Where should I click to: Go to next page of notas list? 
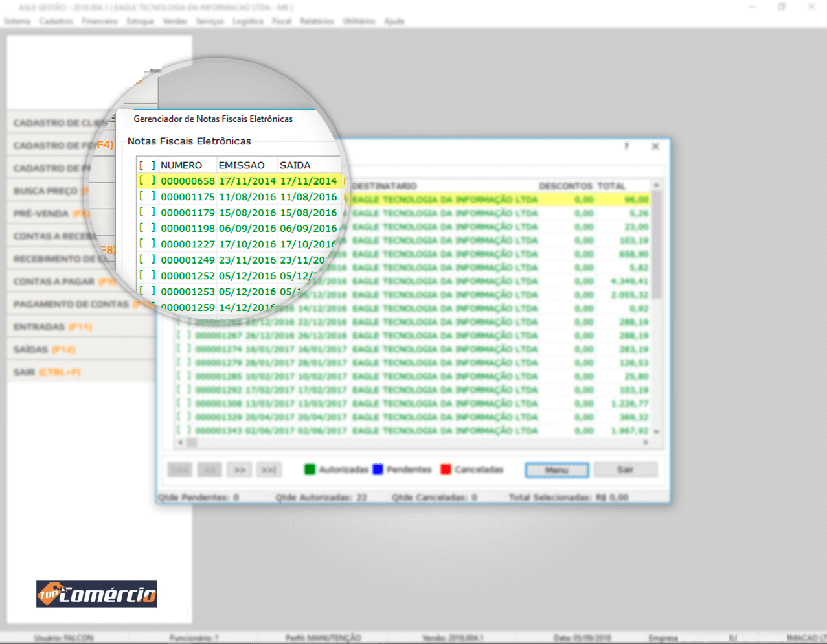pyautogui.click(x=239, y=470)
